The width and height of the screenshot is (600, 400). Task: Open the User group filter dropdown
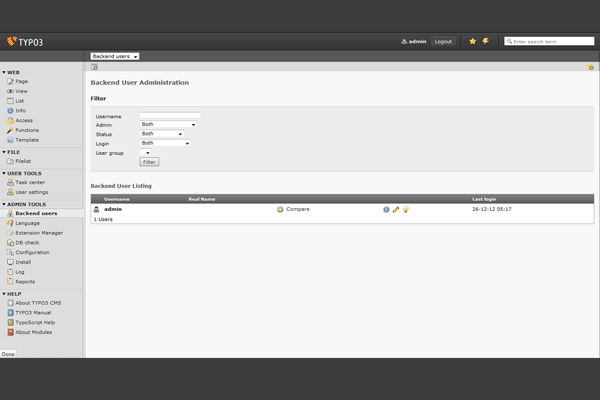pyautogui.click(x=145, y=153)
